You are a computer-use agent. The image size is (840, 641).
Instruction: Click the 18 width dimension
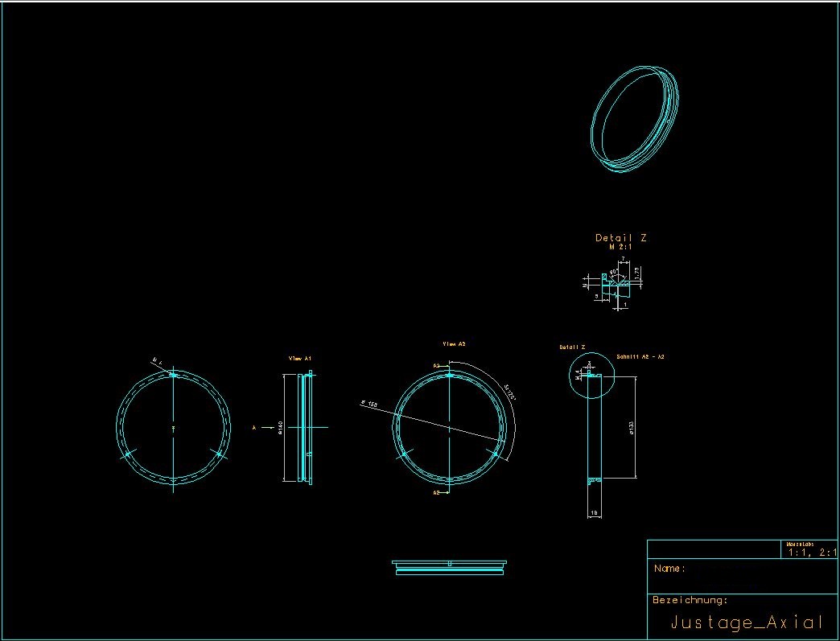tap(594, 513)
